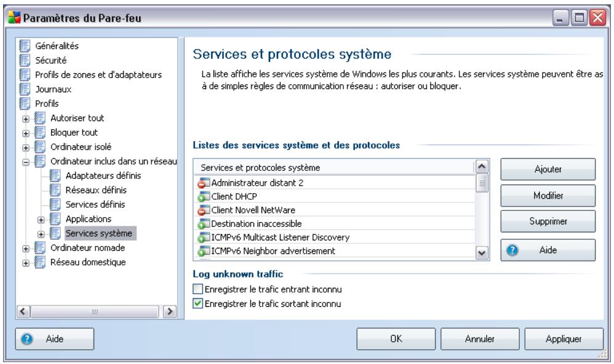Click the page icon beside Profils
Screen dimensions: 614x364
pyautogui.click(x=25, y=104)
